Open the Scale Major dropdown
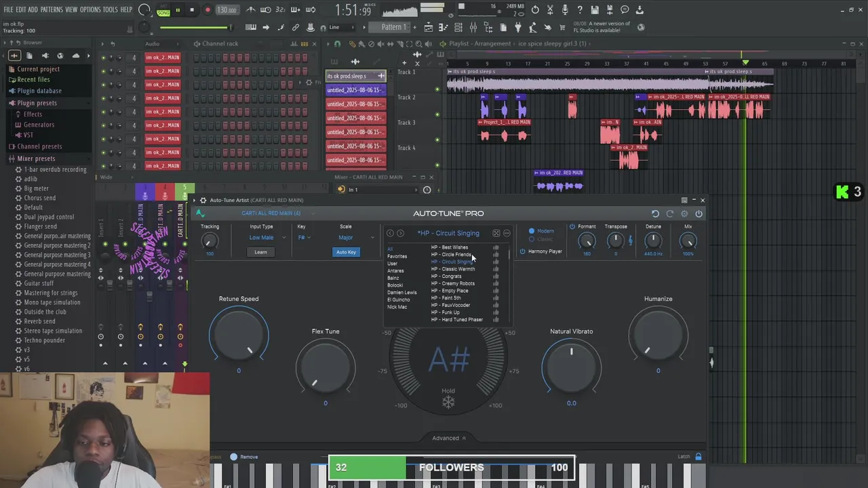The width and height of the screenshot is (868, 488). click(357, 237)
